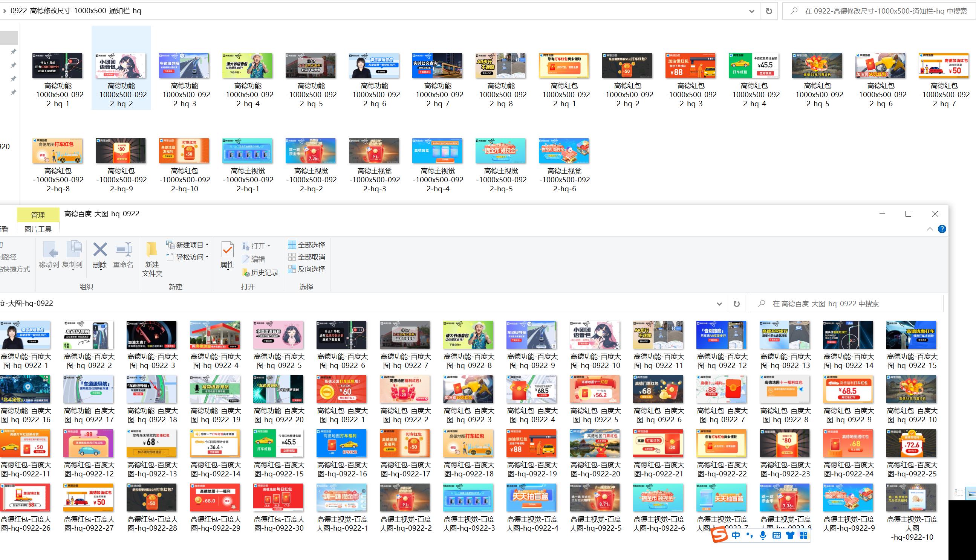Create a folder with 新建文件夹 icon
Viewport: 976px width, 560px height.
(151, 250)
